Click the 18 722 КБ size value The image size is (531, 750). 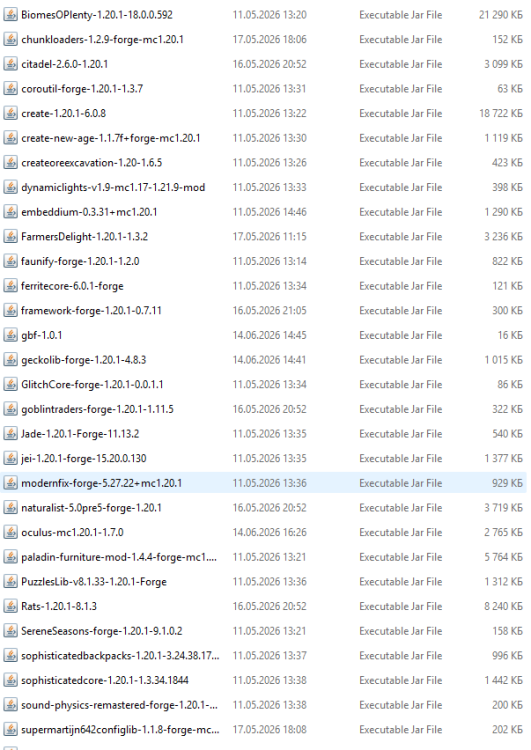[500, 113]
